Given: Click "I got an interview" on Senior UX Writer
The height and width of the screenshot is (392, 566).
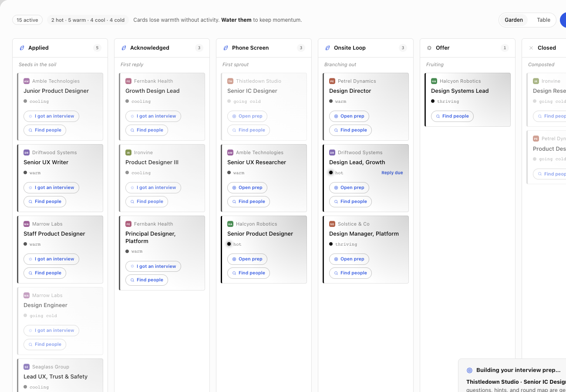Looking at the screenshot, I should tap(51, 188).
